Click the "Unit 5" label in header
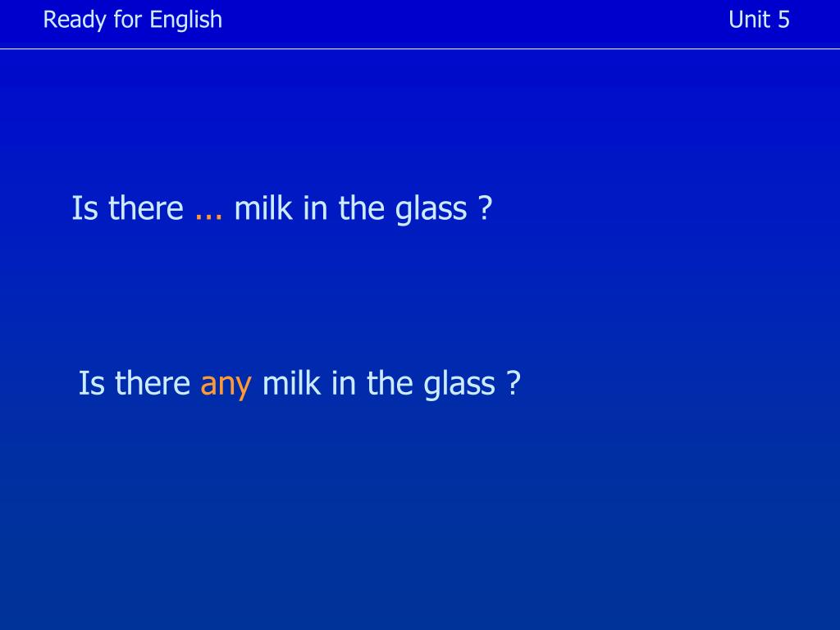 [759, 20]
